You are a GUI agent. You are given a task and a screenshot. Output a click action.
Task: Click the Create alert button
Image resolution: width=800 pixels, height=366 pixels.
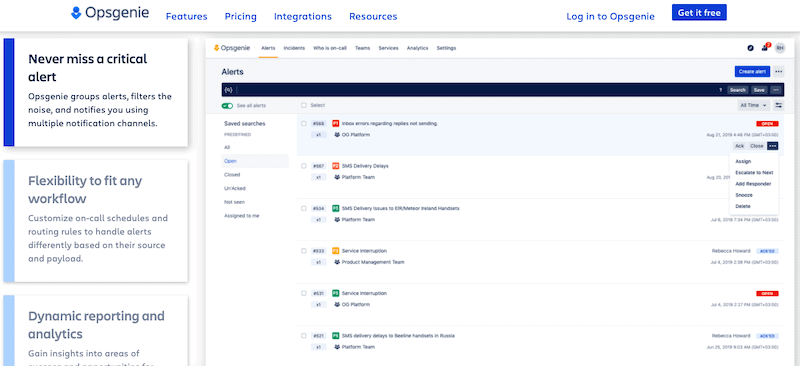coord(752,71)
